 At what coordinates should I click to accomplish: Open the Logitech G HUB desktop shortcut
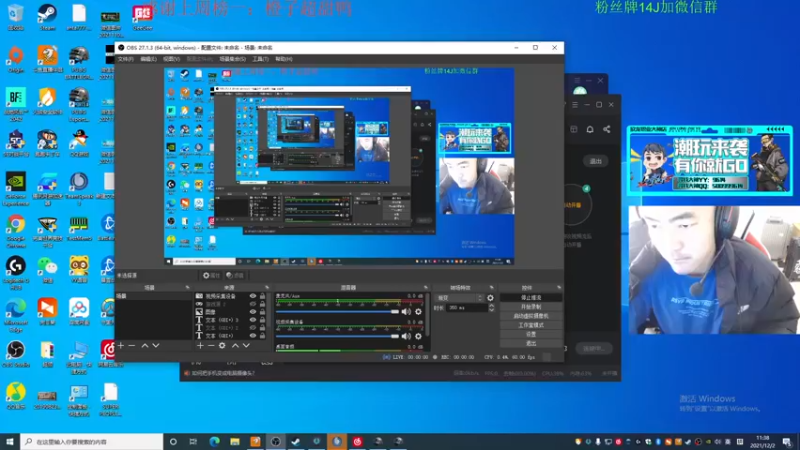pos(16,273)
